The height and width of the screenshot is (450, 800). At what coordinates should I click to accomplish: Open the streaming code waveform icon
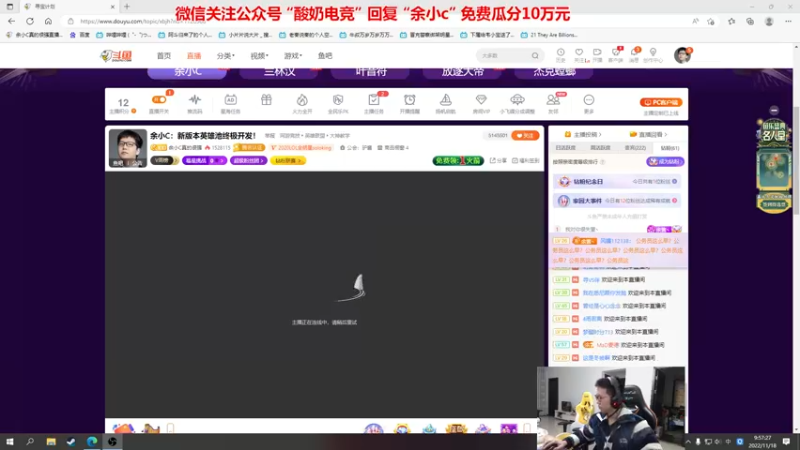click(x=195, y=103)
